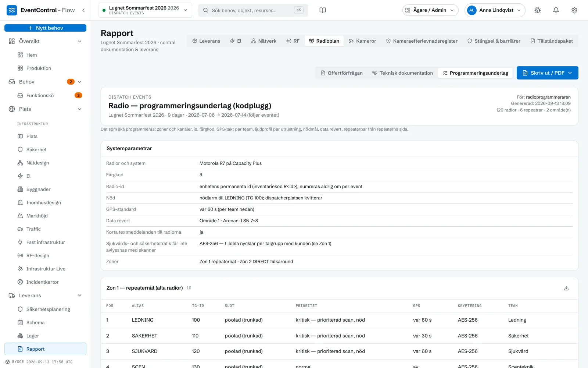Collapse the Översikt section
Viewport: 588px width, 368px height.
[80, 41]
